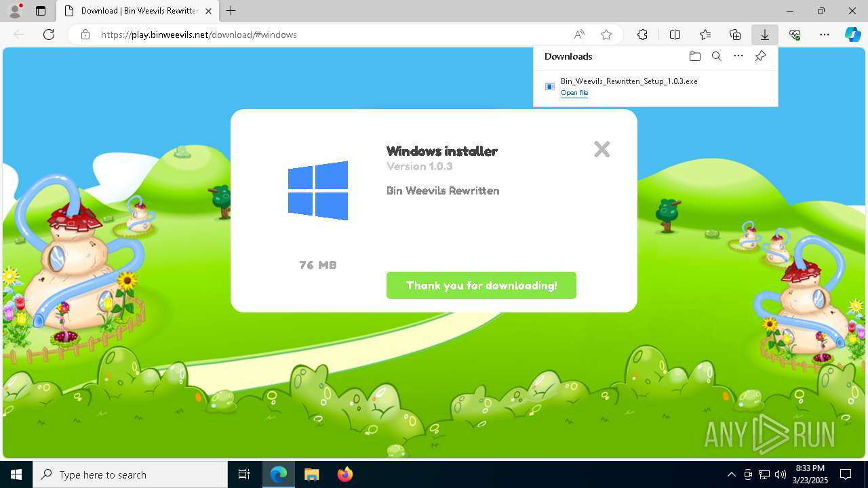Activate Read aloud in address bar
Screen dimensions: 868x488
579,35
